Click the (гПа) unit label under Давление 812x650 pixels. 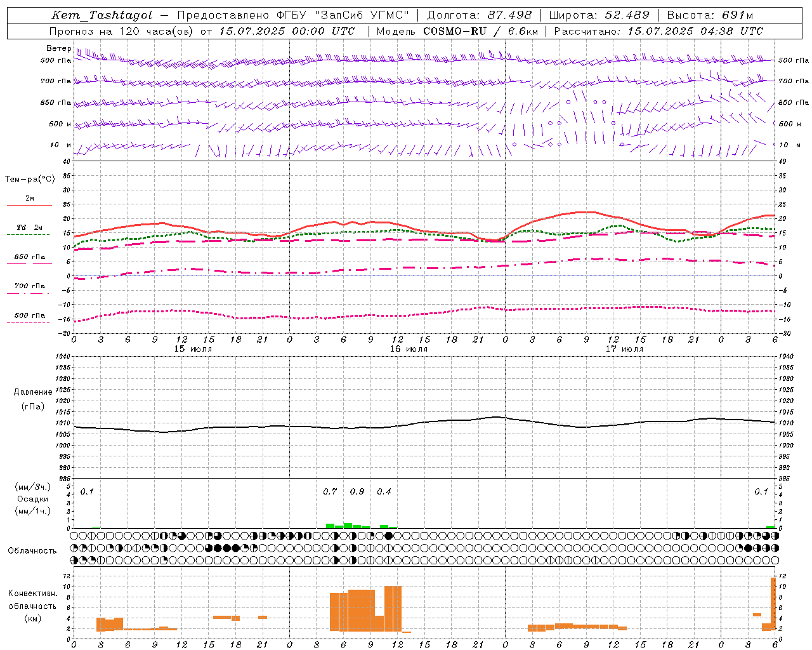pos(32,406)
